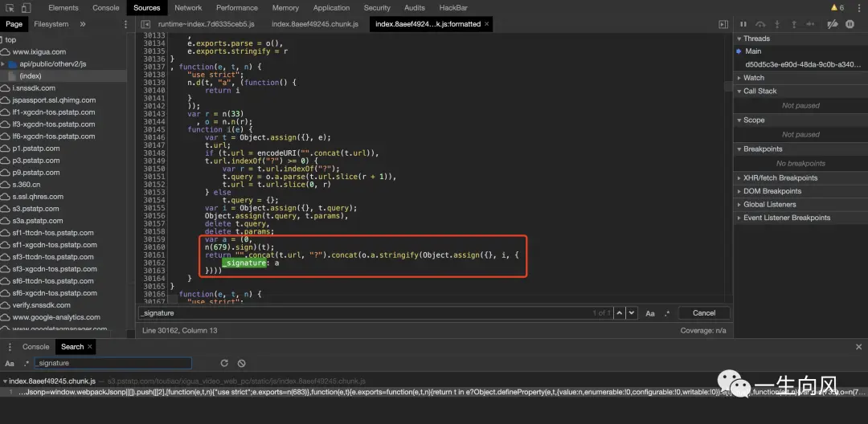Open the Security tab
Image resolution: width=868 pixels, height=424 pixels.
point(377,8)
